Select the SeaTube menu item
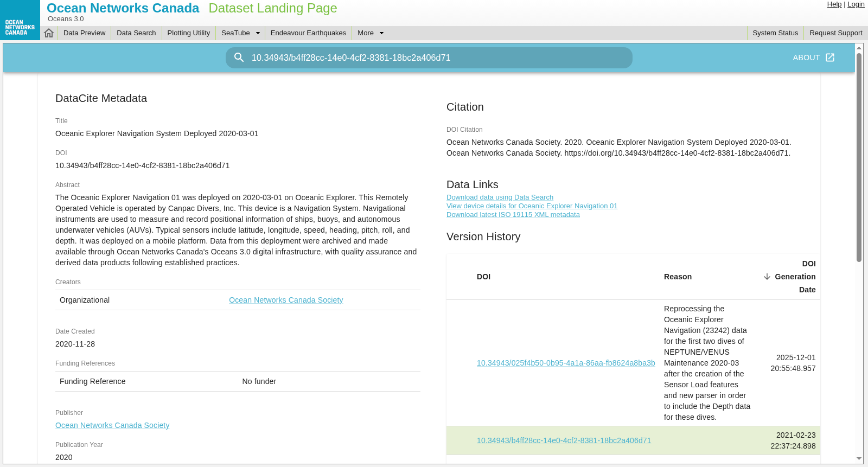The image size is (868, 467). (235, 33)
